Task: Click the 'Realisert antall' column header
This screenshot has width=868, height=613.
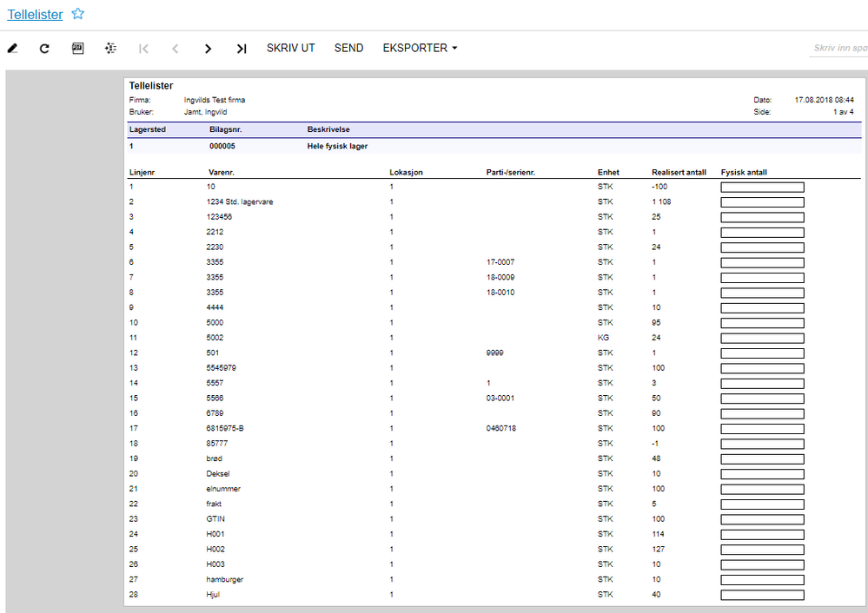Action: tap(679, 172)
